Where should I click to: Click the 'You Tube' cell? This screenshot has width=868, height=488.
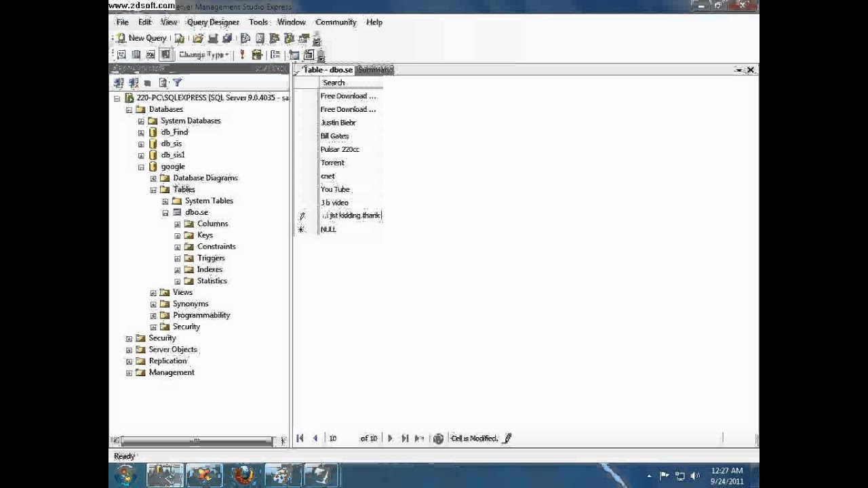pyautogui.click(x=351, y=190)
